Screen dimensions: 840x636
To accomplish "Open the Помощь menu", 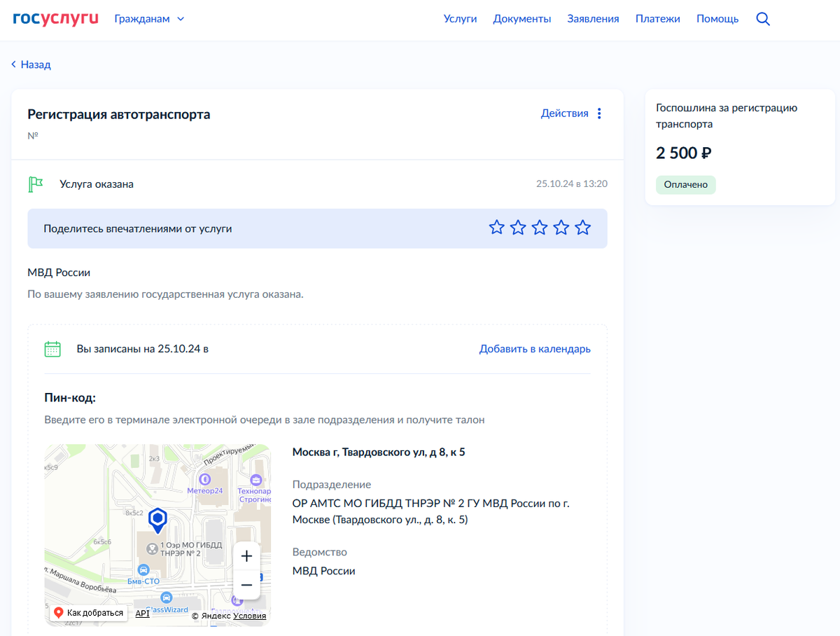I will [x=717, y=19].
